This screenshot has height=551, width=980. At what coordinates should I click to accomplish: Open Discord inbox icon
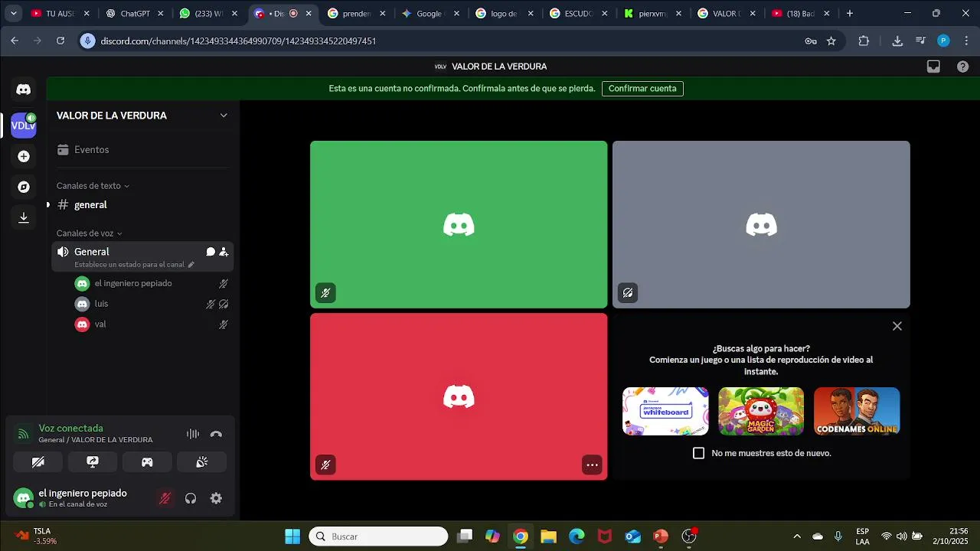coord(933,67)
